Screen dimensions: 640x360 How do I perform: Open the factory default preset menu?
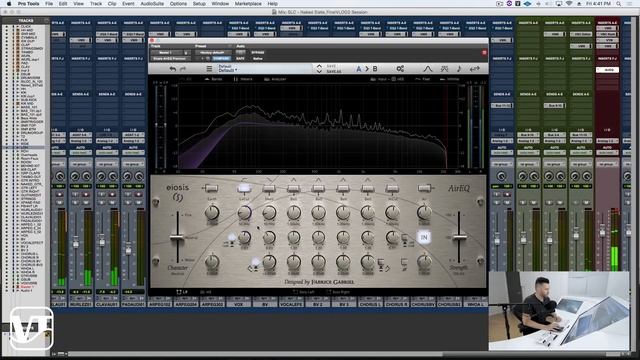coord(212,52)
